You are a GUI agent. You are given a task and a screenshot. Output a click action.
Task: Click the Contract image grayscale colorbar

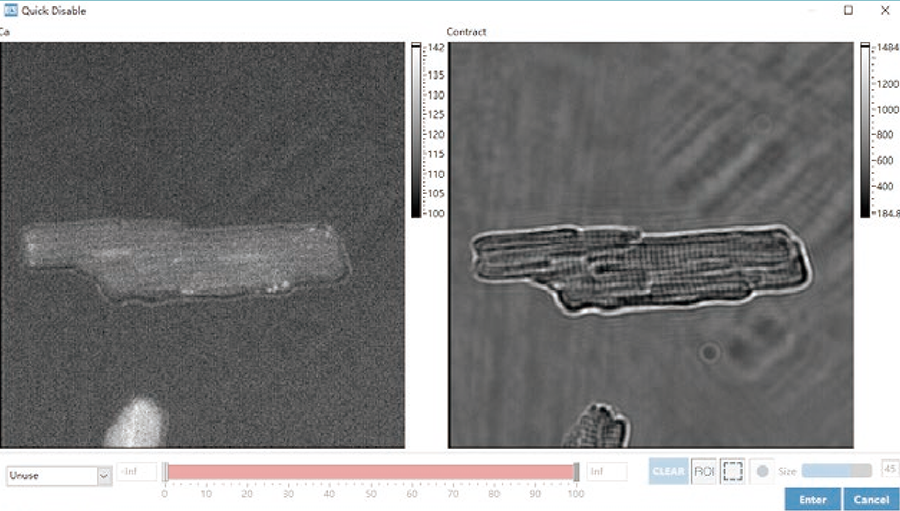(x=865, y=130)
